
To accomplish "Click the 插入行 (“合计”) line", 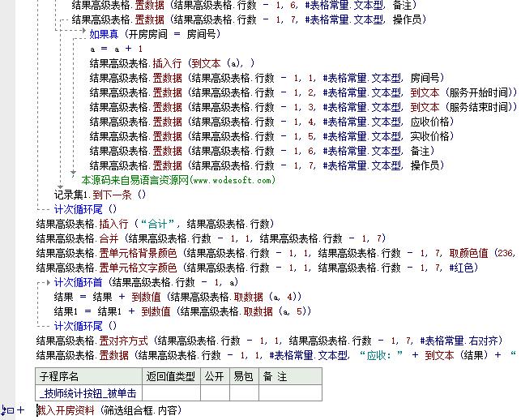I will pos(156,224).
